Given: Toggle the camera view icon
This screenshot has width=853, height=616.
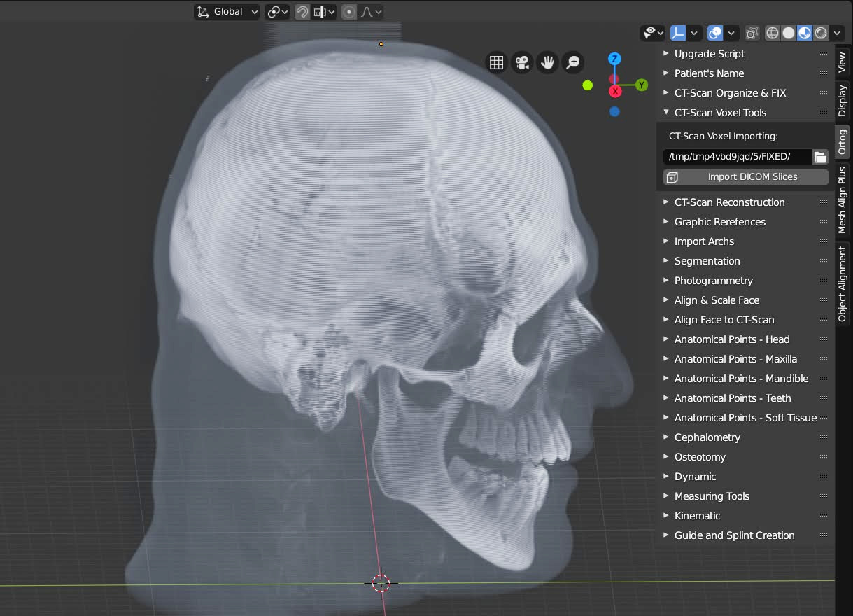Looking at the screenshot, I should point(522,63).
